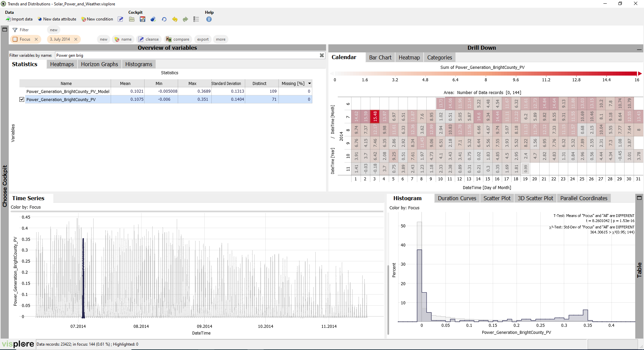
Task: Open the Scatter Plot tab
Action: click(497, 198)
